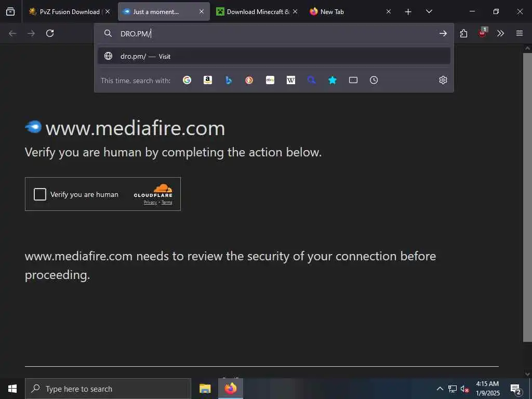The height and width of the screenshot is (399, 532).
Task: Click the Go arrow in address bar
Action: point(443,33)
